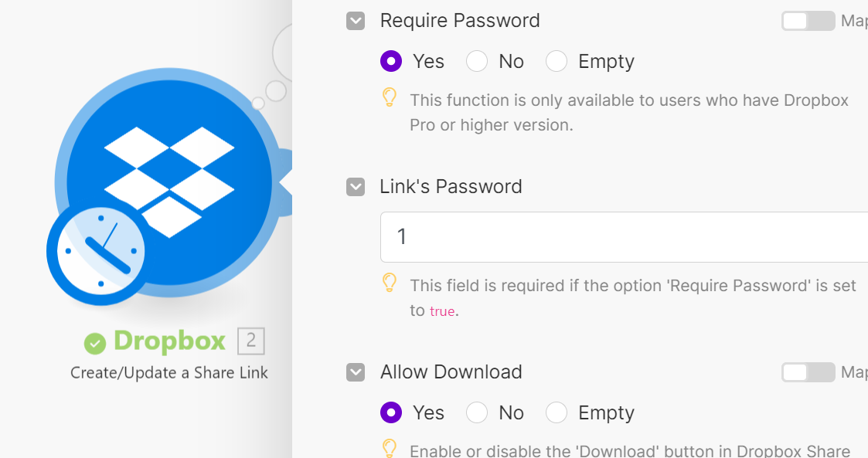The image size is (868, 458).
Task: Click the lightbulb icon below Allow Download
Action: click(389, 449)
